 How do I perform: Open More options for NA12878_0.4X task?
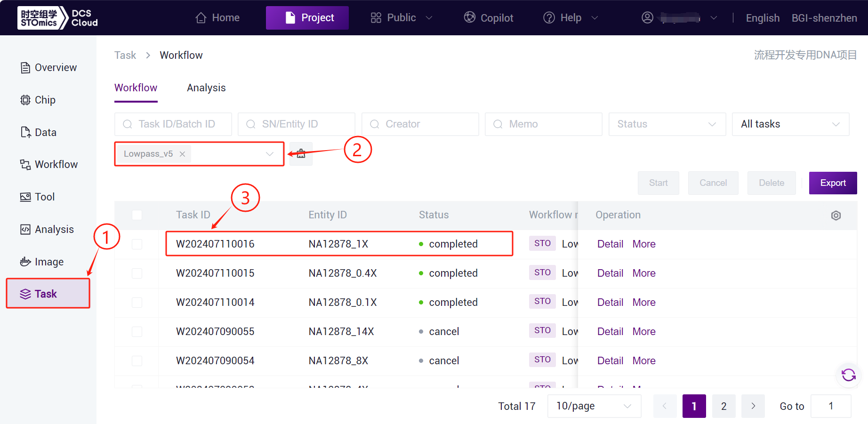[x=644, y=273]
